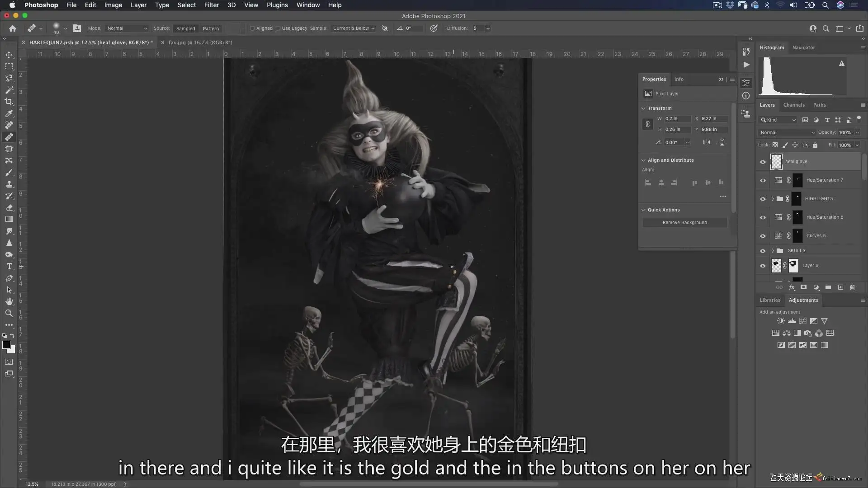868x488 pixels.
Task: Hide the Hue/Saturation 7 layer
Action: point(763,180)
